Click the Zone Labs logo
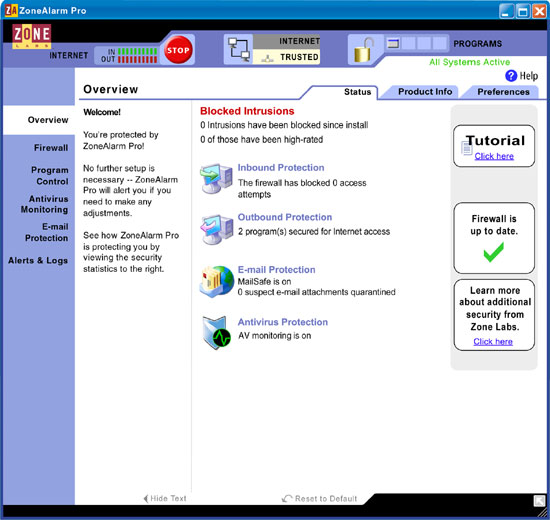 point(32,36)
